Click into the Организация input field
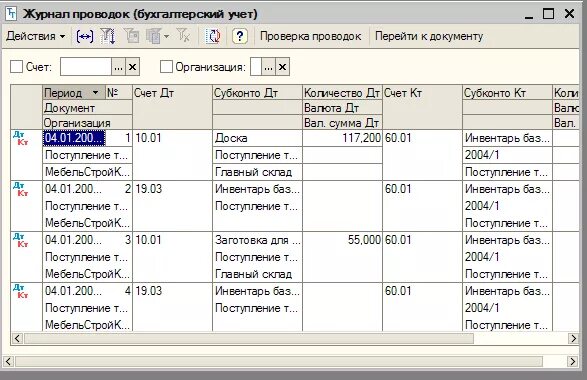 pos(256,67)
